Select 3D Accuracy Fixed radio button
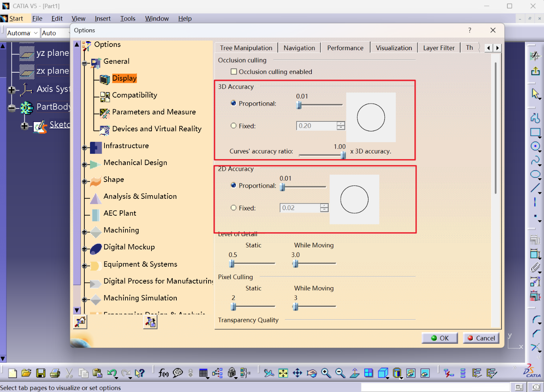Viewport: 544px width, 392px height. click(233, 126)
